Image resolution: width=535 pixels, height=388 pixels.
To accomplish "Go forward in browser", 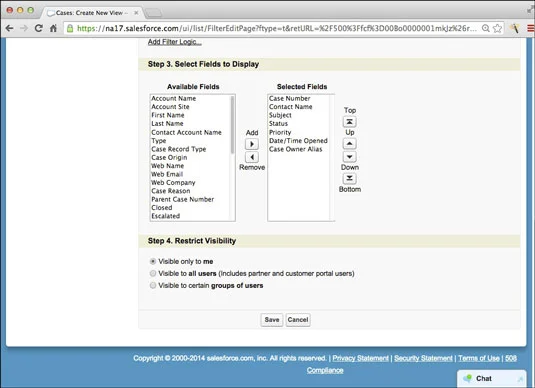I will pyautogui.click(x=24, y=28).
